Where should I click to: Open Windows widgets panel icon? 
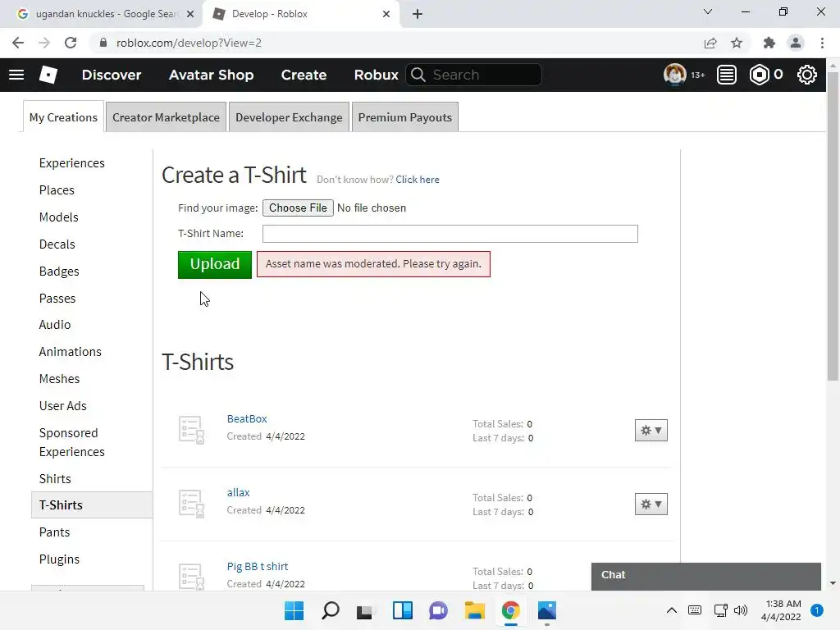coord(402,610)
